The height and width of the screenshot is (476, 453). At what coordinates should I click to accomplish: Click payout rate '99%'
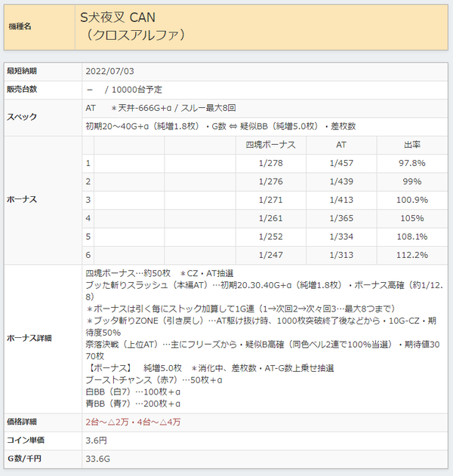click(x=412, y=182)
